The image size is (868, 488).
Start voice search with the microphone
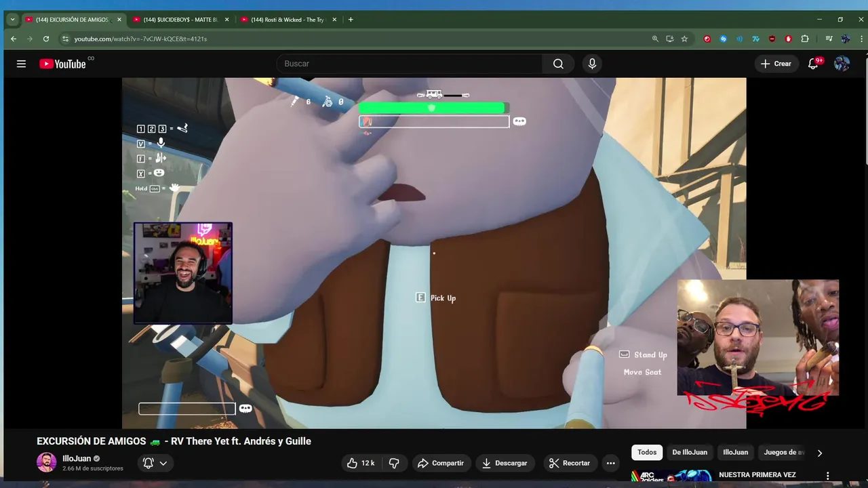pyautogui.click(x=592, y=64)
